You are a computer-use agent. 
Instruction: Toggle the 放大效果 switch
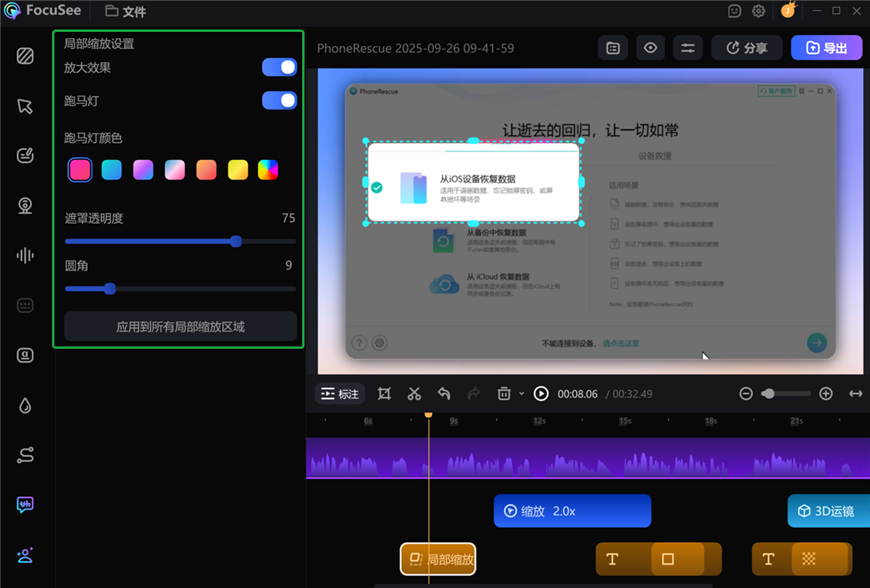[280, 67]
